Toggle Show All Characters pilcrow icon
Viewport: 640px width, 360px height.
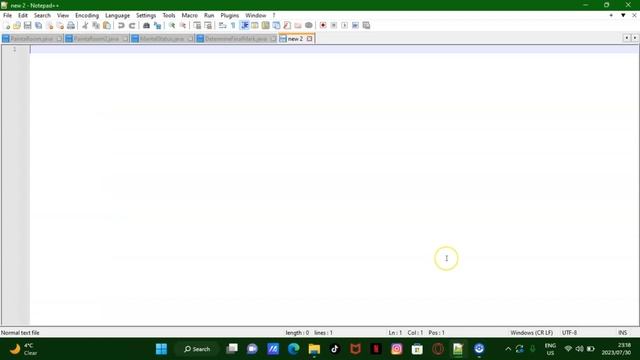coord(233,25)
